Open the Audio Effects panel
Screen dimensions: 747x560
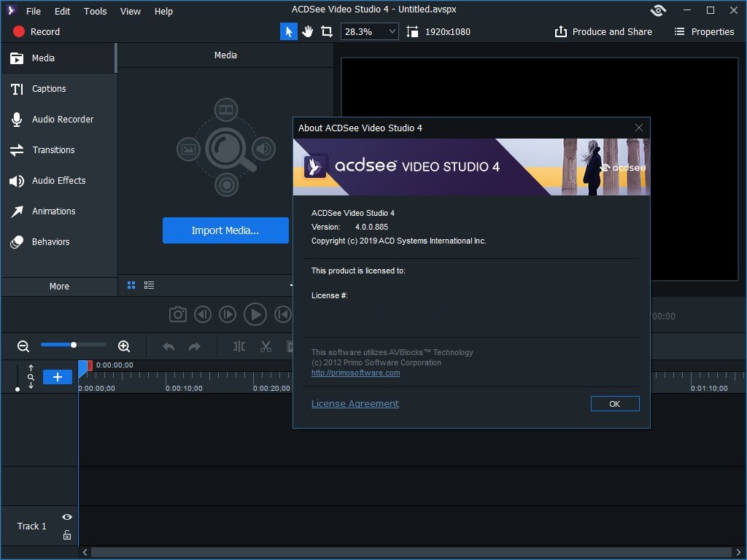pyautogui.click(x=58, y=181)
